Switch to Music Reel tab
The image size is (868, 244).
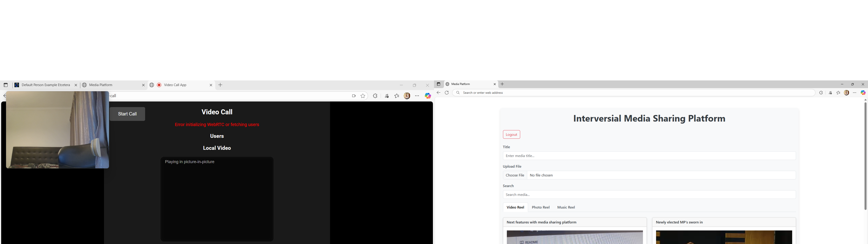click(x=566, y=207)
